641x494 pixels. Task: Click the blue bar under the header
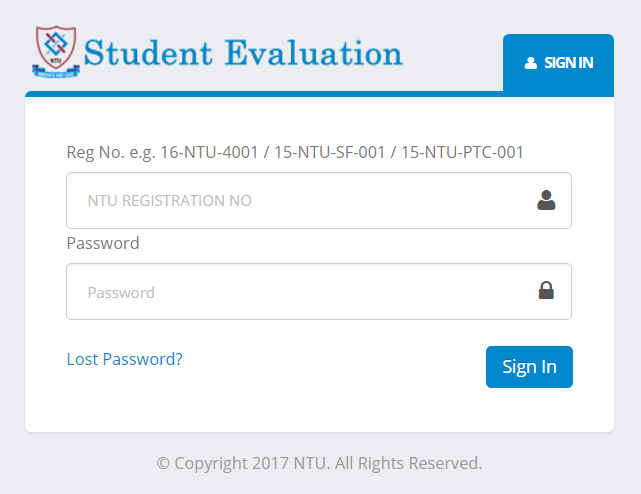point(260,94)
